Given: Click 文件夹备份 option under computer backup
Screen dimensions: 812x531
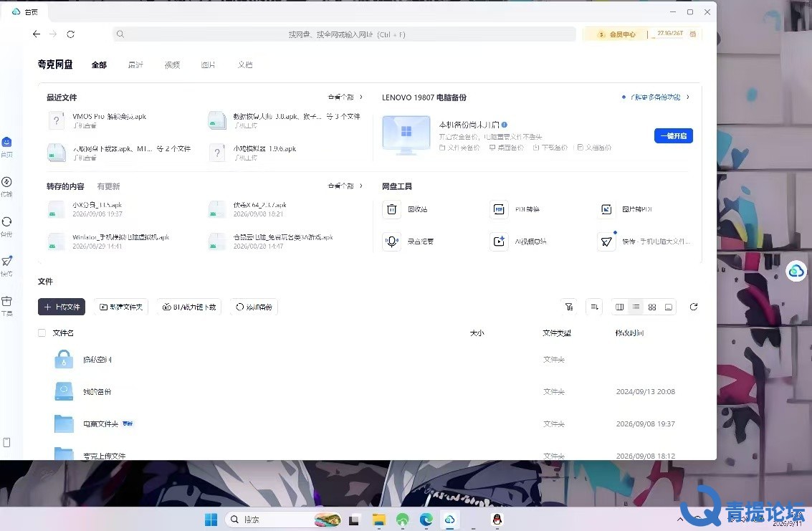Looking at the screenshot, I should click(459, 148).
